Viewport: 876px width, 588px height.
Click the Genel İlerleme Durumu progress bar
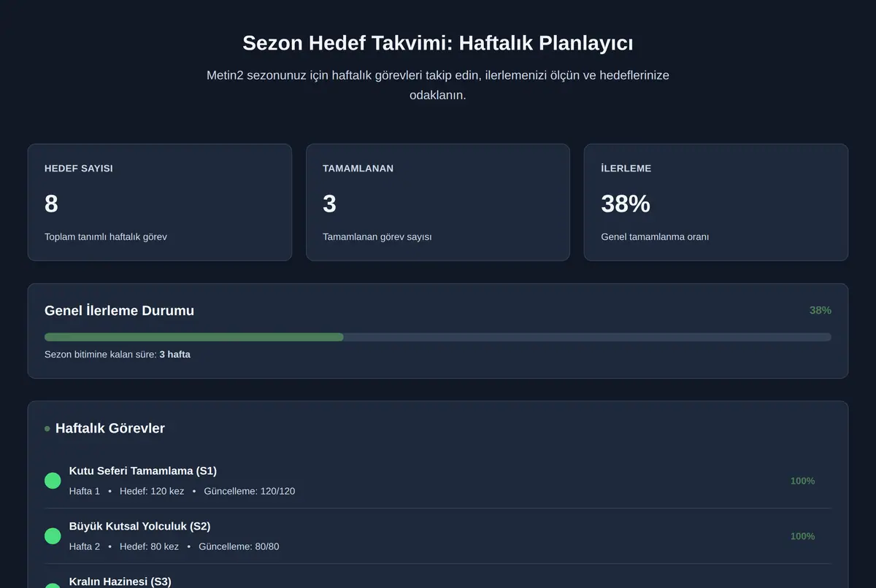point(438,337)
